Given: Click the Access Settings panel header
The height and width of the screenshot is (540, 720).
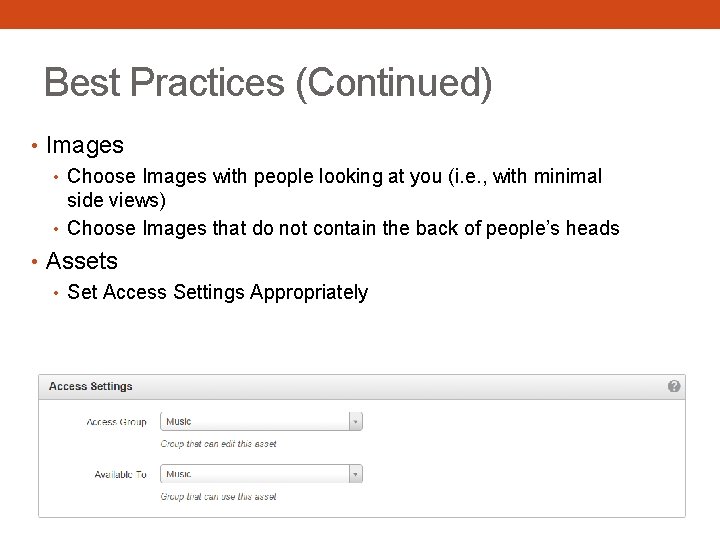Looking at the screenshot, I should pos(360,386).
